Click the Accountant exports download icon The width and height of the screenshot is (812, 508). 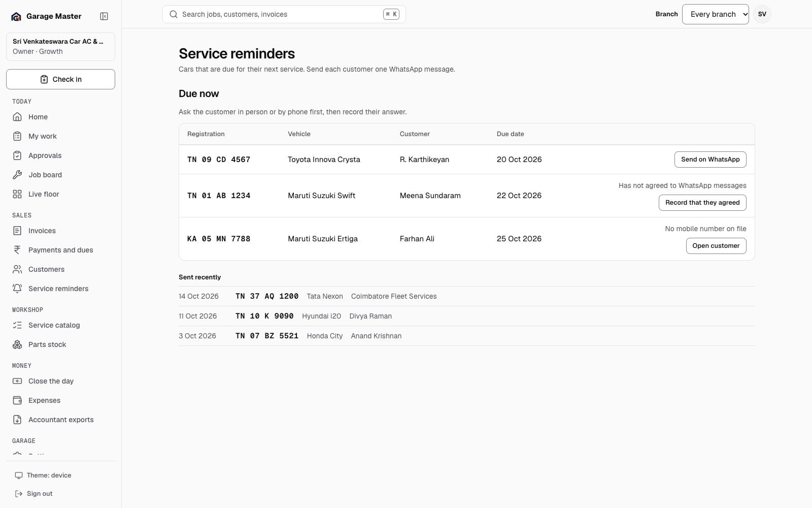coord(17,420)
